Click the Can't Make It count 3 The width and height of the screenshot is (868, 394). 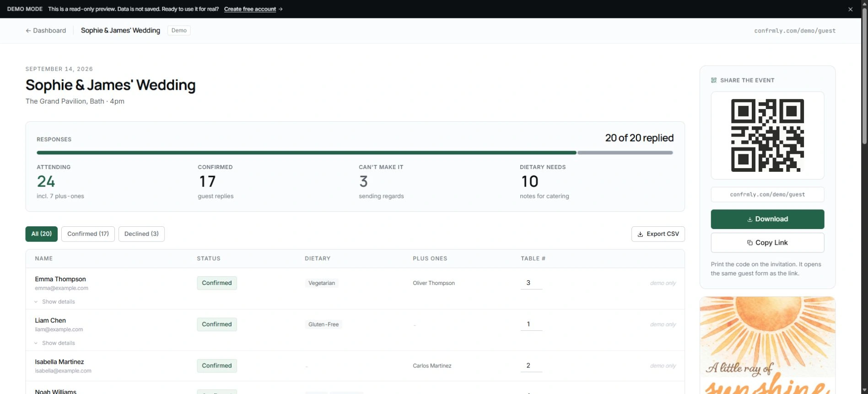[363, 181]
